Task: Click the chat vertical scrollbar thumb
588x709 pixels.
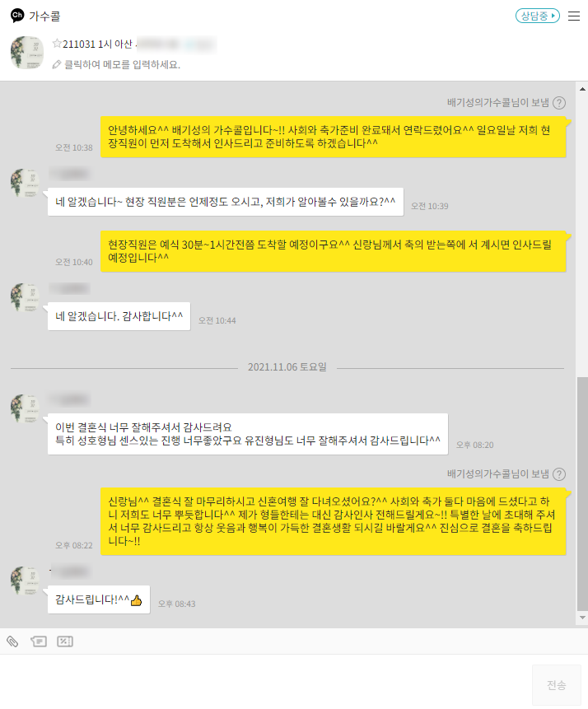Action: [582, 494]
